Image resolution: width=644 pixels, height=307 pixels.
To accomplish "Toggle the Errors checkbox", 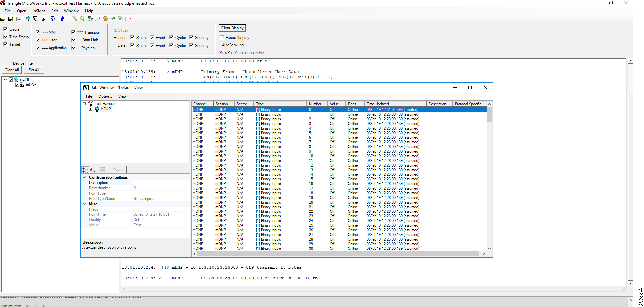I will (x=5, y=29).
